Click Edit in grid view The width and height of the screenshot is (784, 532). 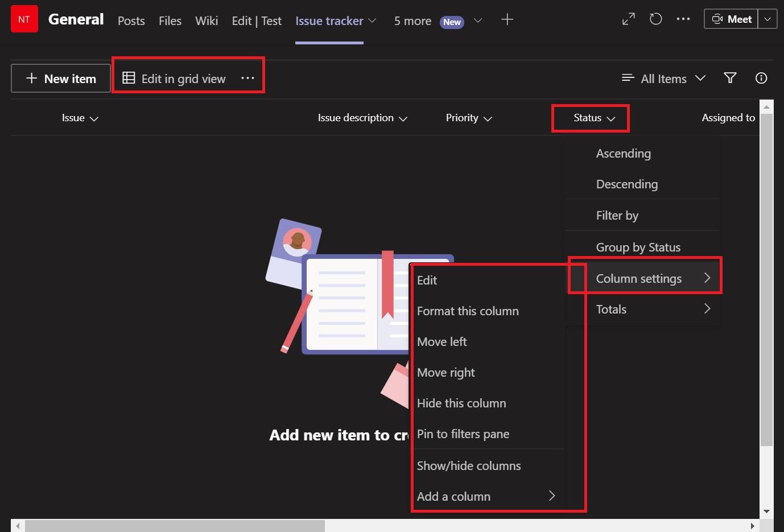(174, 79)
